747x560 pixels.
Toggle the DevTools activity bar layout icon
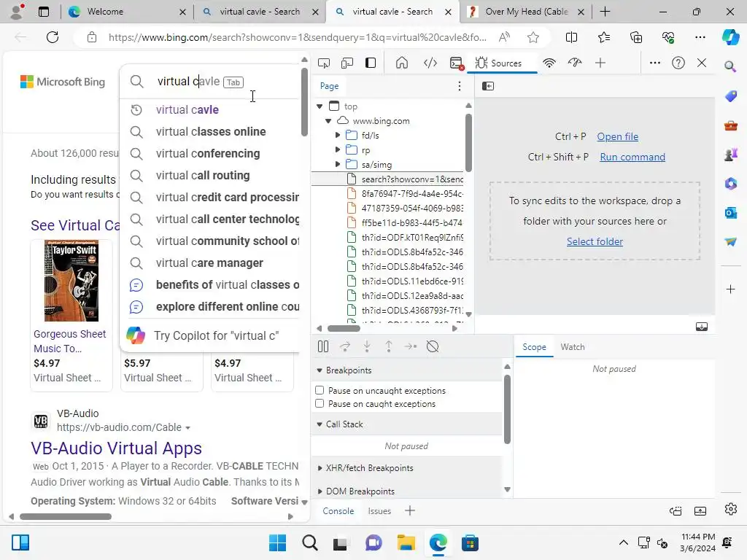point(371,63)
